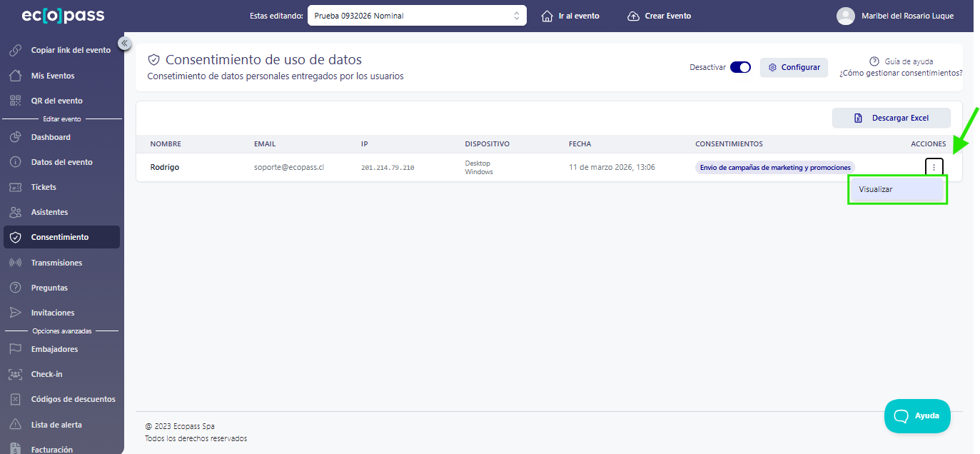Click the house icon beside Mis Eventos
This screenshot has height=454, width=980.
tap(15, 76)
